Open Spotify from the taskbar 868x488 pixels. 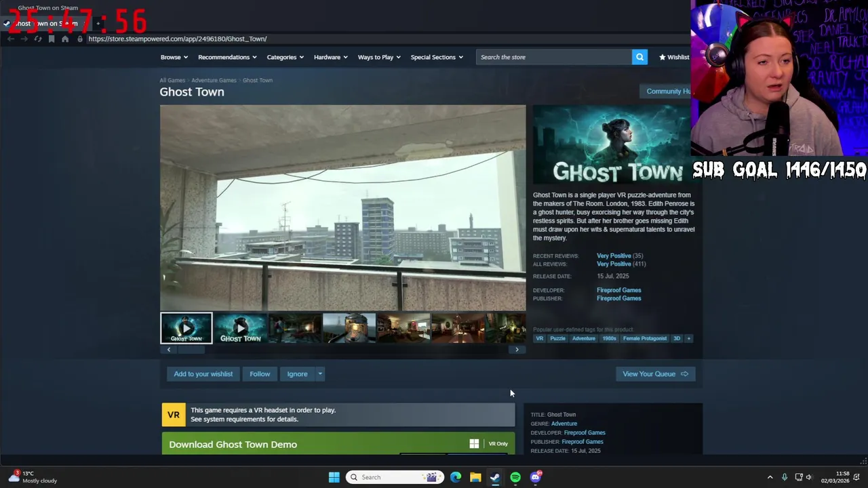515,477
